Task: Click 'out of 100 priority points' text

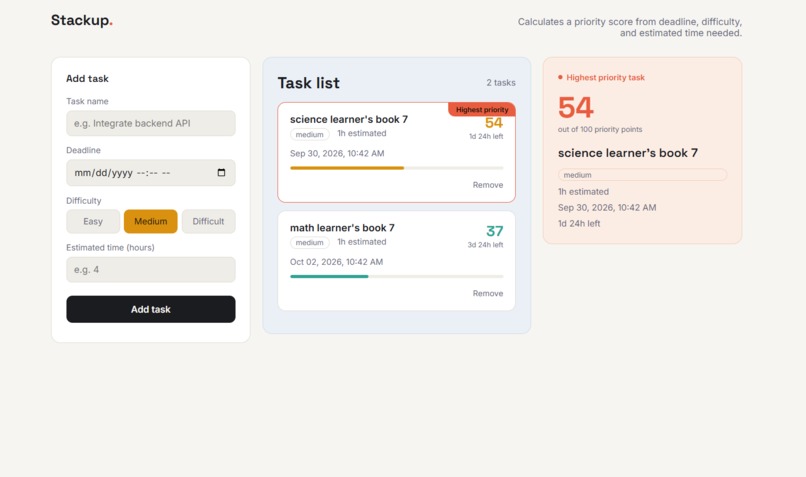Action: 600,130
